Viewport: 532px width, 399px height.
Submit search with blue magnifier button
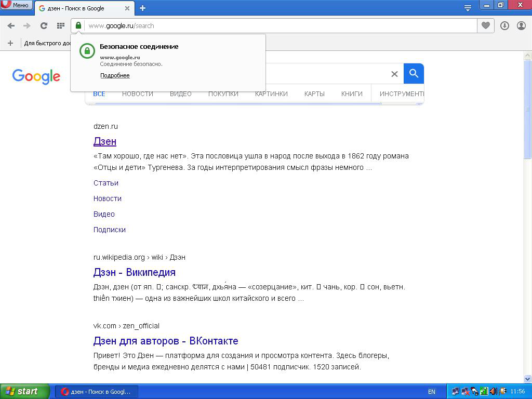414,74
